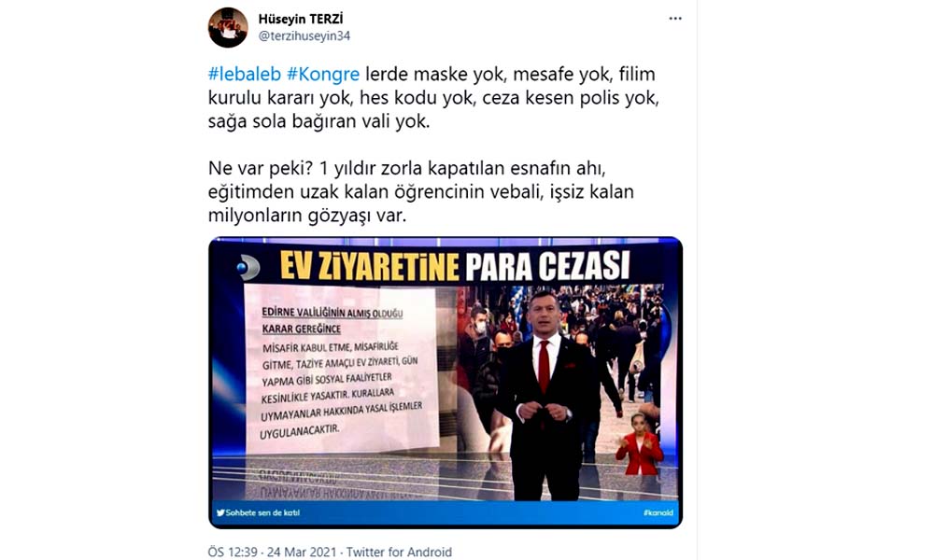Screen dimensions: 934x560
Task: Click the Hüseyin TERZİ display name
Action: pyautogui.click(x=300, y=19)
